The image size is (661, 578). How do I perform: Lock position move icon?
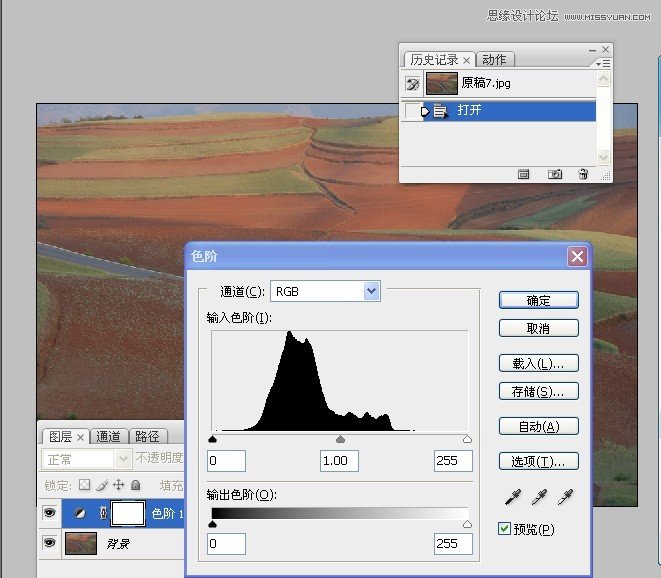(x=118, y=485)
